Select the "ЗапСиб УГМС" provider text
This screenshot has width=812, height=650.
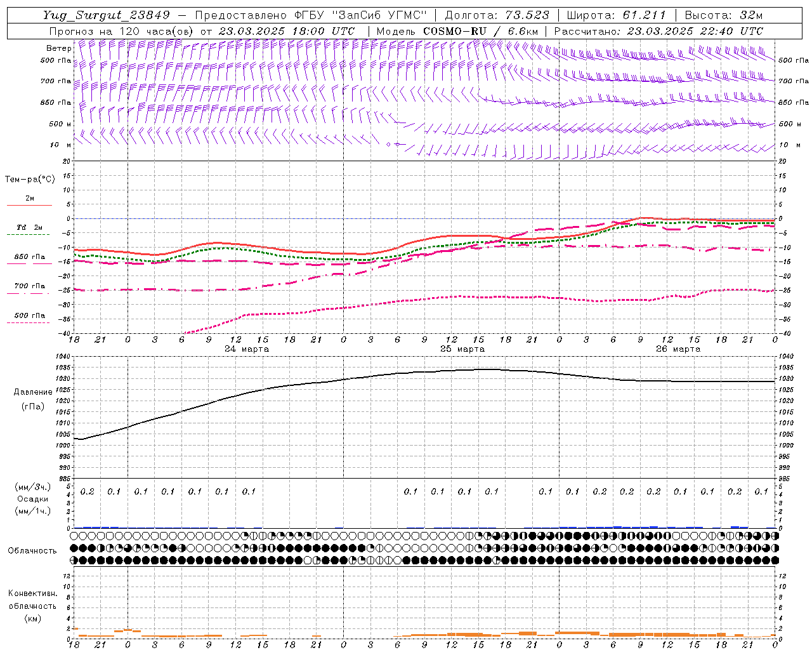coord(379,15)
